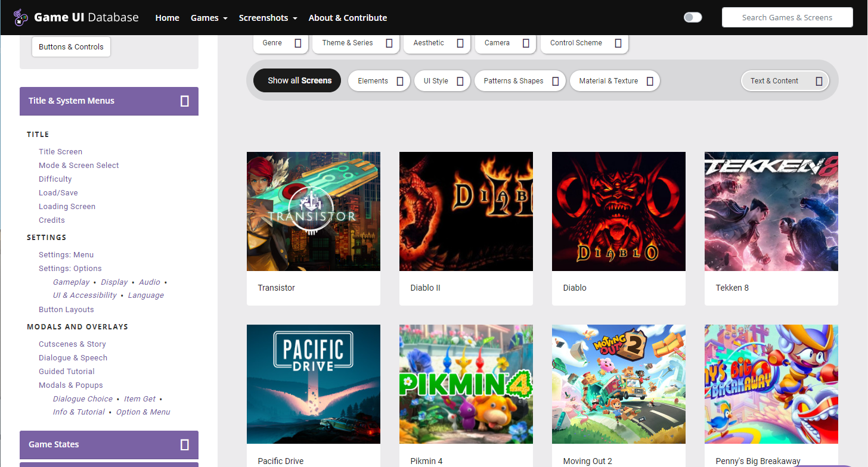Select the Title Screen link

coord(60,152)
